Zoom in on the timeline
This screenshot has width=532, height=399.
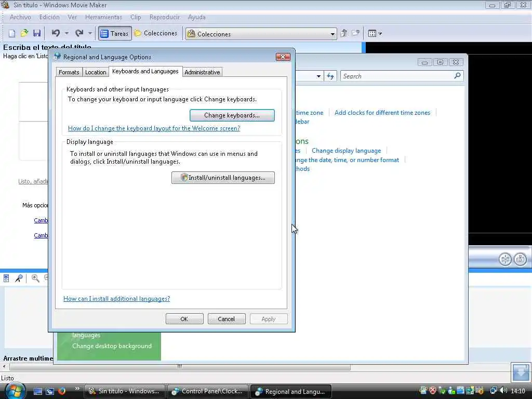[x=35, y=278]
